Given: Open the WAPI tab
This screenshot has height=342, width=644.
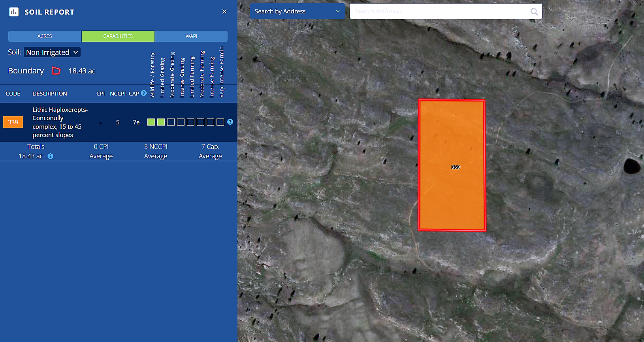Looking at the screenshot, I should 191,36.
